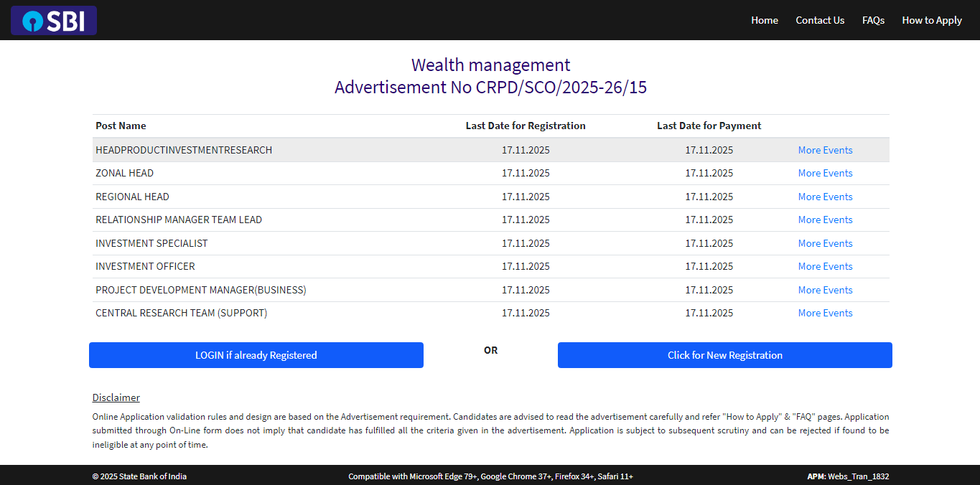This screenshot has width=980, height=485.
Task: Click the Disclaimer heading
Action: click(x=116, y=397)
